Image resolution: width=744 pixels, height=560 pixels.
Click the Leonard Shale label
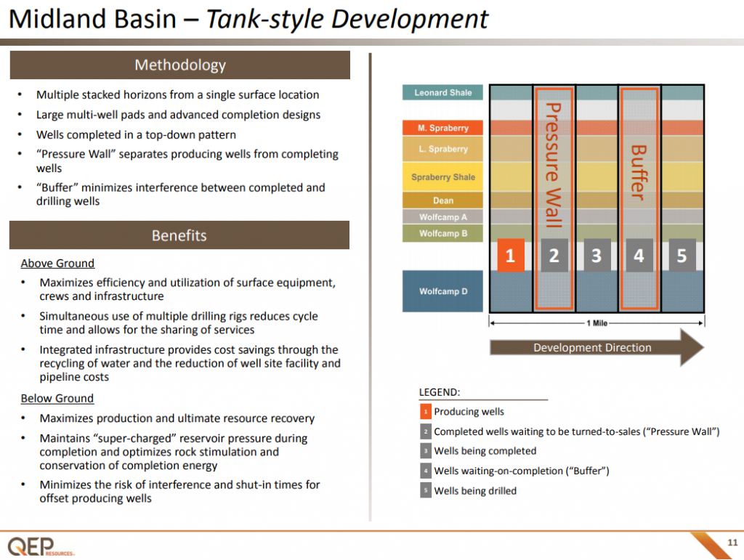click(x=442, y=93)
